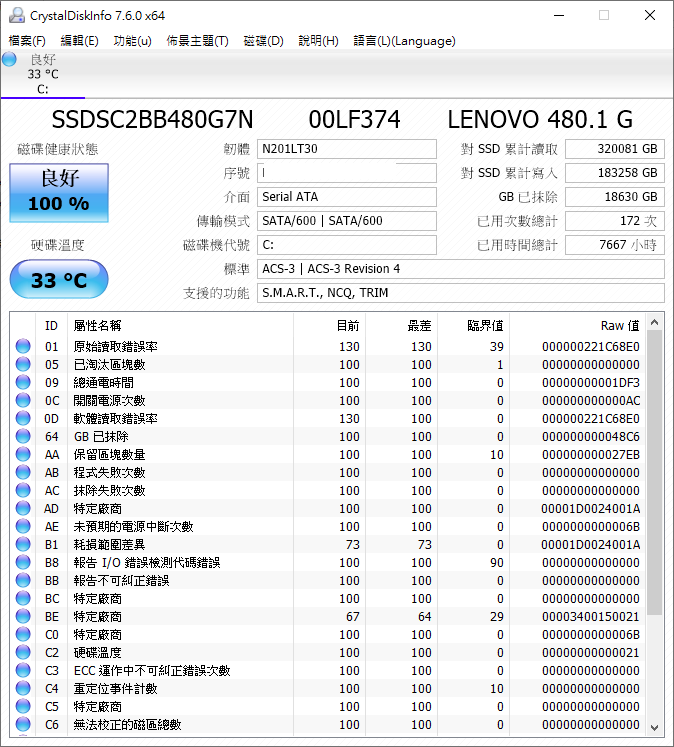Click the serial number field
This screenshot has width=674, height=747.
(347, 172)
